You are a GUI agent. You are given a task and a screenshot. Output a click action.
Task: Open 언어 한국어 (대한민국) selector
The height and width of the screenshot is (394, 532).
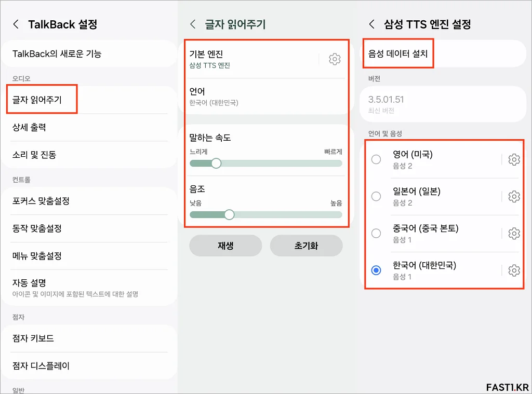tap(267, 97)
